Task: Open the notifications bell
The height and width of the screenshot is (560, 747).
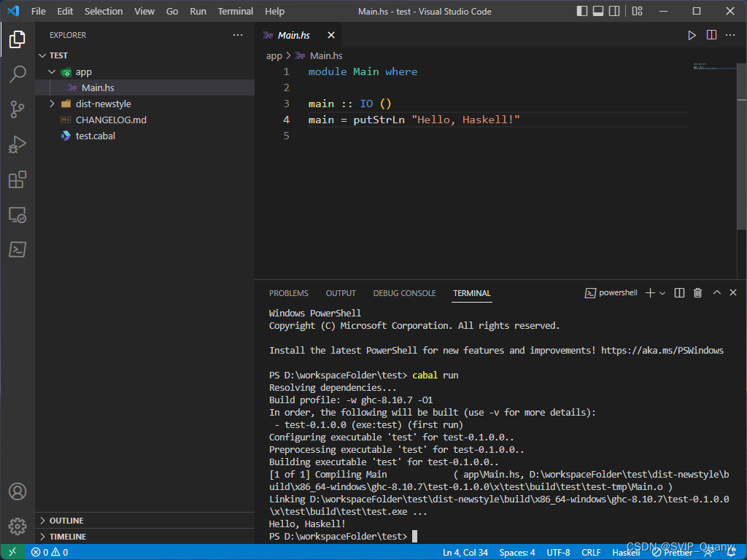Action: [732, 552]
